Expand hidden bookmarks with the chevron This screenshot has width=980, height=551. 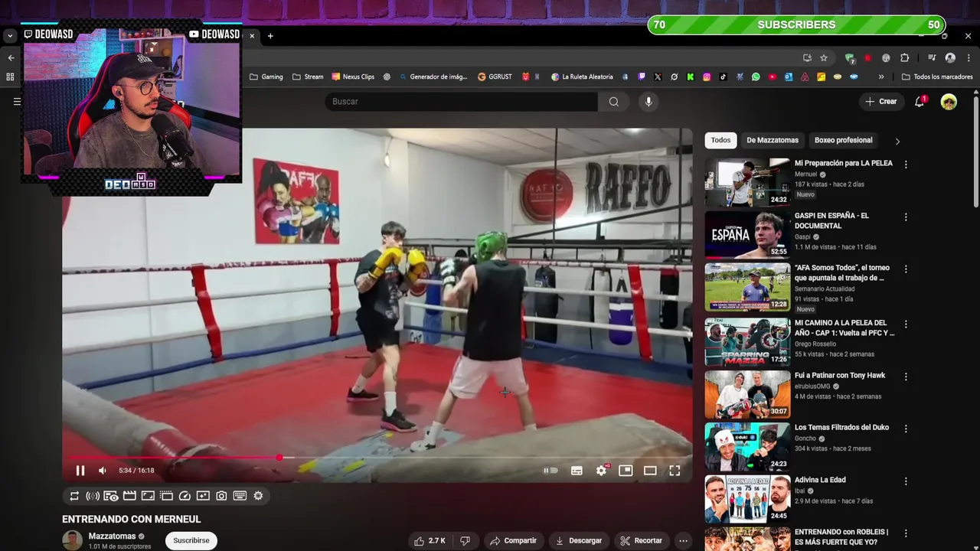(x=881, y=77)
